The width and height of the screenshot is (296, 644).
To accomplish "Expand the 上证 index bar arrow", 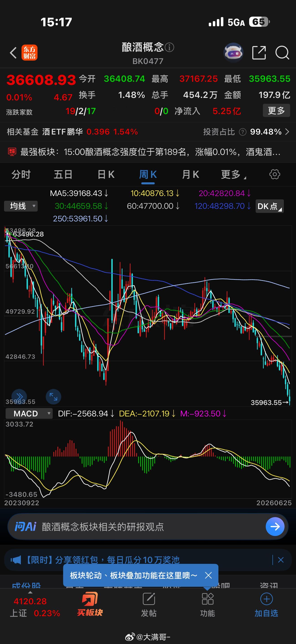I will (x=30, y=593).
